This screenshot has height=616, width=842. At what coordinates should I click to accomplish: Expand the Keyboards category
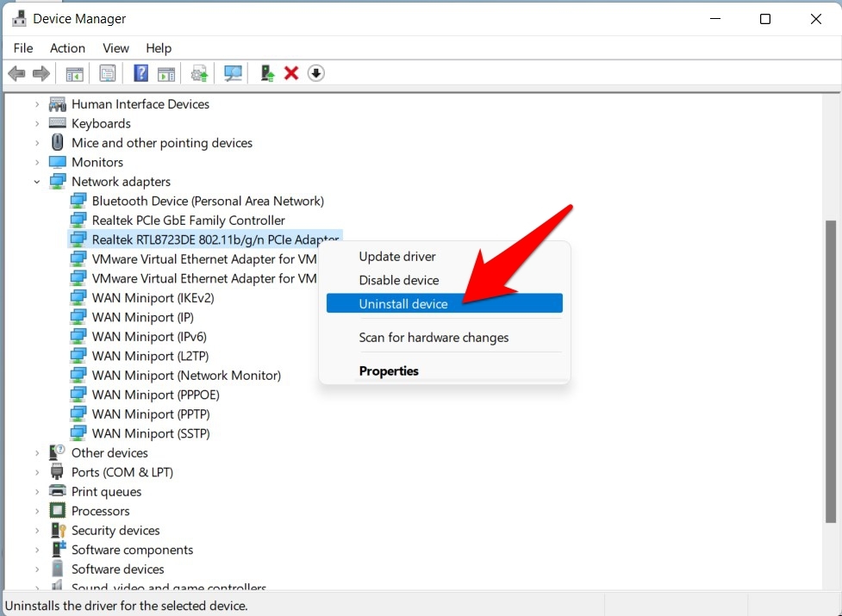point(37,124)
